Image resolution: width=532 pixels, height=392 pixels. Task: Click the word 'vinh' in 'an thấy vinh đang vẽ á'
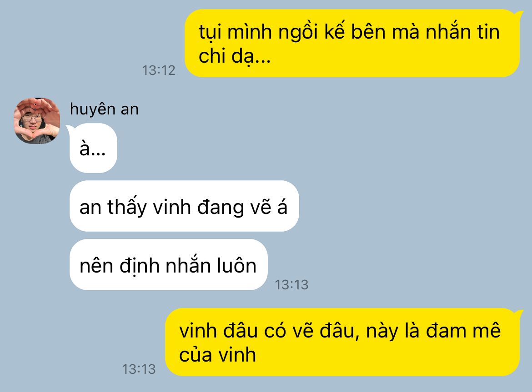tap(172, 207)
